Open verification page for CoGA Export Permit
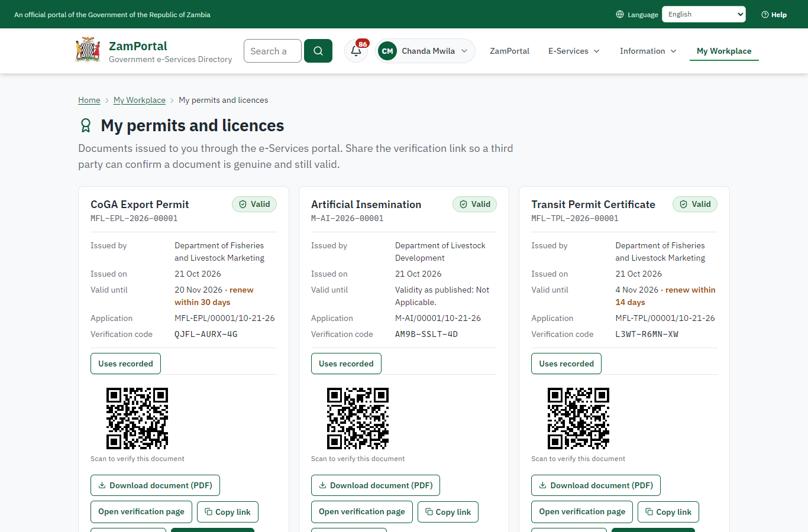 tap(141, 512)
